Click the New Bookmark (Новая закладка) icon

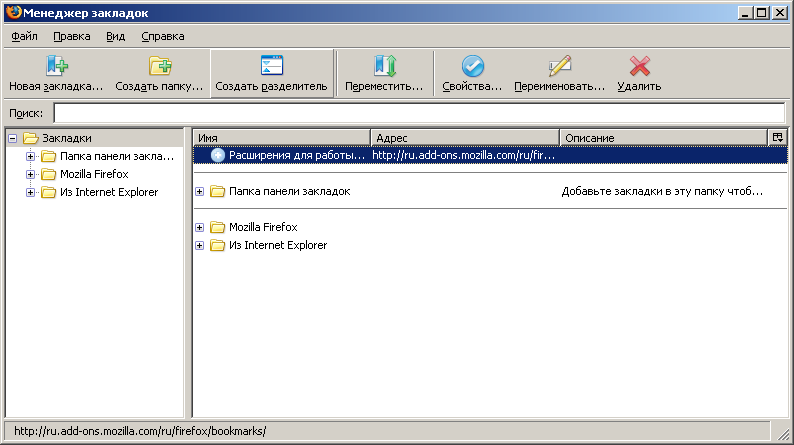click(57, 66)
